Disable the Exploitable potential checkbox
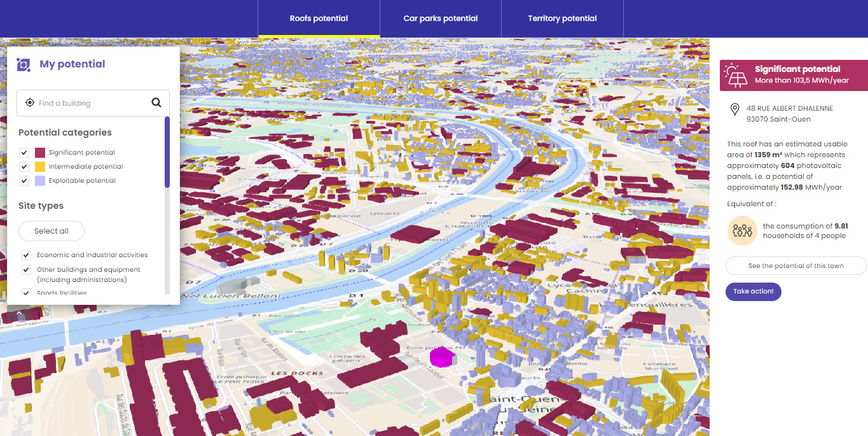 [x=24, y=181]
